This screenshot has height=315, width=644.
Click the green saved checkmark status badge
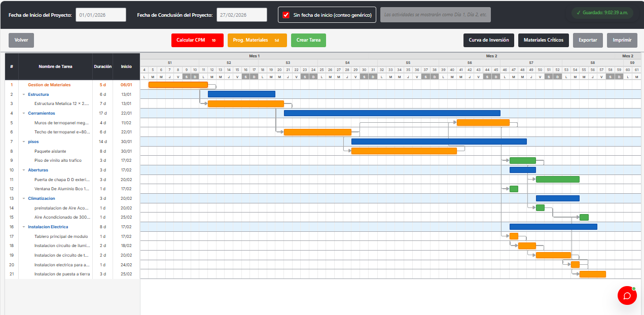602,13
